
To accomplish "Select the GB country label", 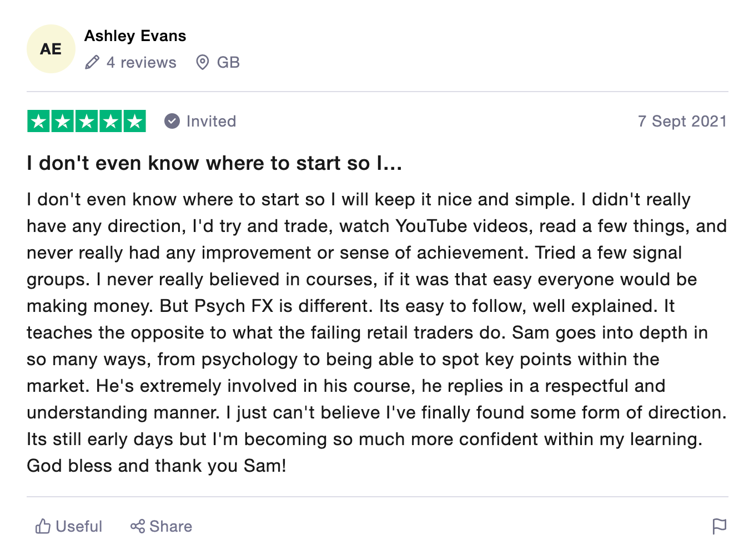I will (x=228, y=62).
